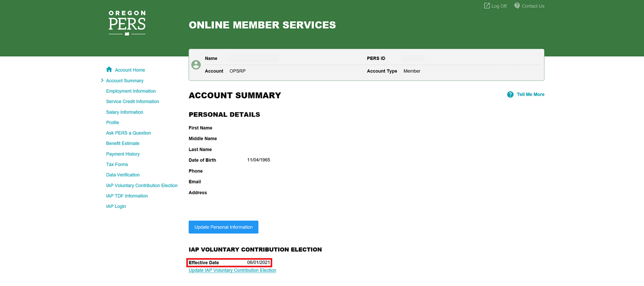
Task: Click the Tell Me More help icon
Action: point(510,94)
